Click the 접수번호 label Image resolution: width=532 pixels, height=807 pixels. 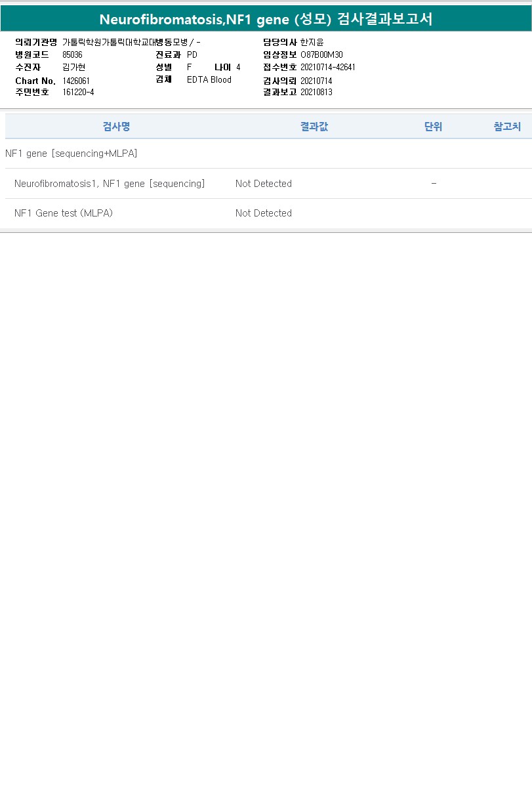pos(280,68)
